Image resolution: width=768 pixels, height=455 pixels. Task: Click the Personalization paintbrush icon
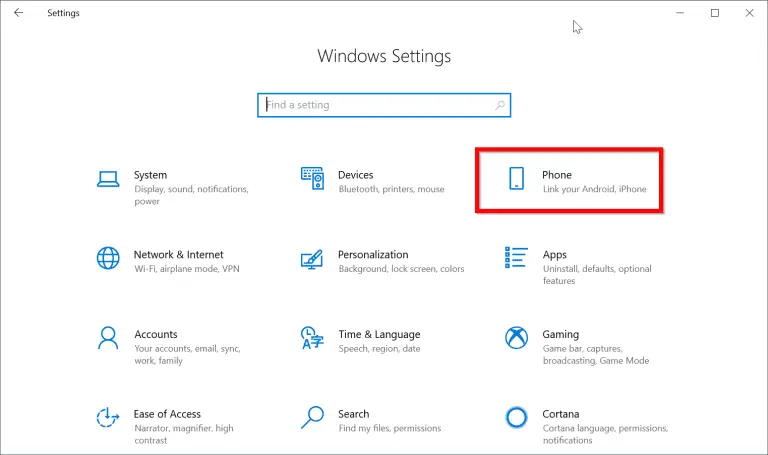(312, 260)
